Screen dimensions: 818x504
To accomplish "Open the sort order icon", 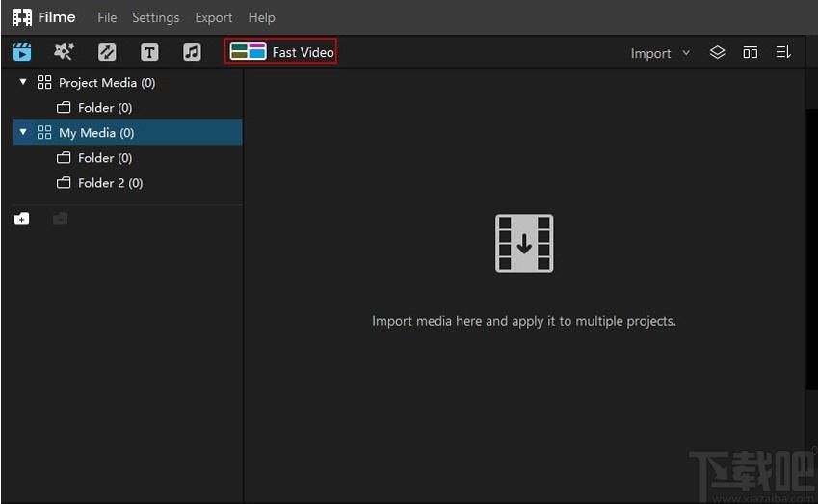I will pos(783,52).
